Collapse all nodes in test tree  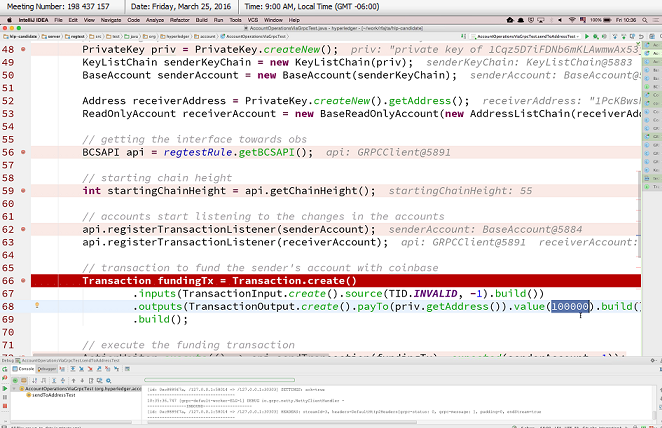[63, 380]
